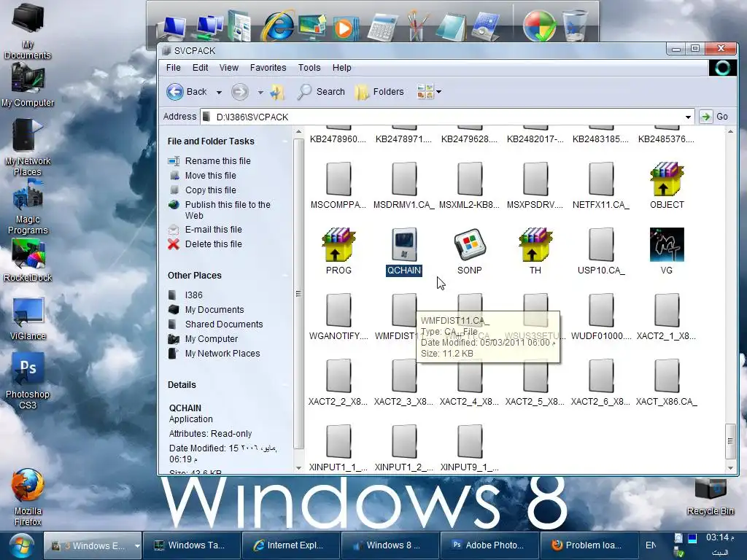747x560 pixels.
Task: Open the Back history dropdown arrow
Action: (x=219, y=93)
